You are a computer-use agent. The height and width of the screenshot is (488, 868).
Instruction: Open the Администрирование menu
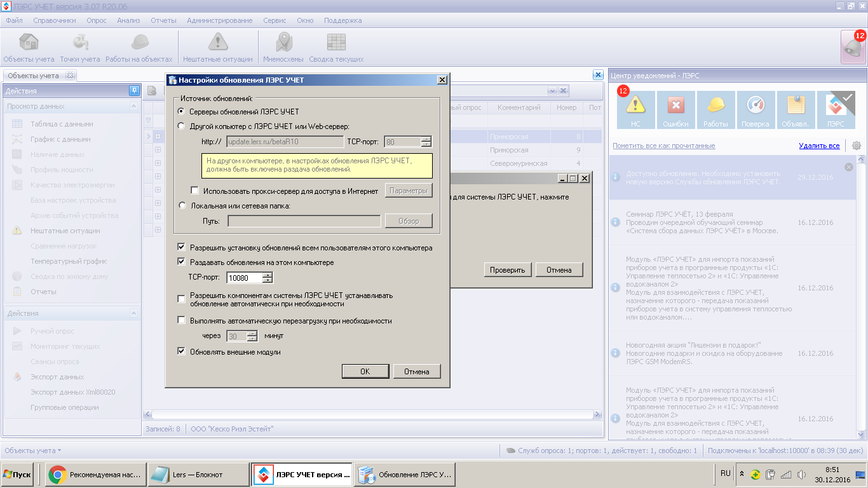coord(220,20)
